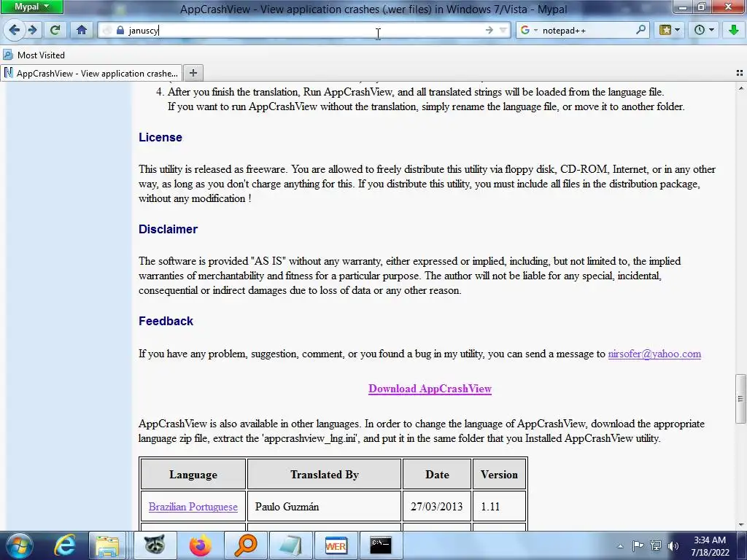Open the Most Visited bookmarks folder

(x=34, y=55)
